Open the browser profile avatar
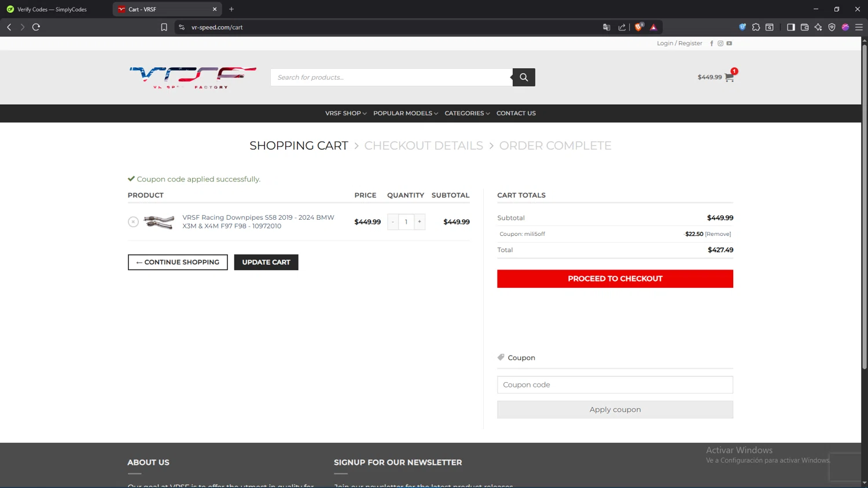Viewport: 868px width, 488px height. pos(845,27)
